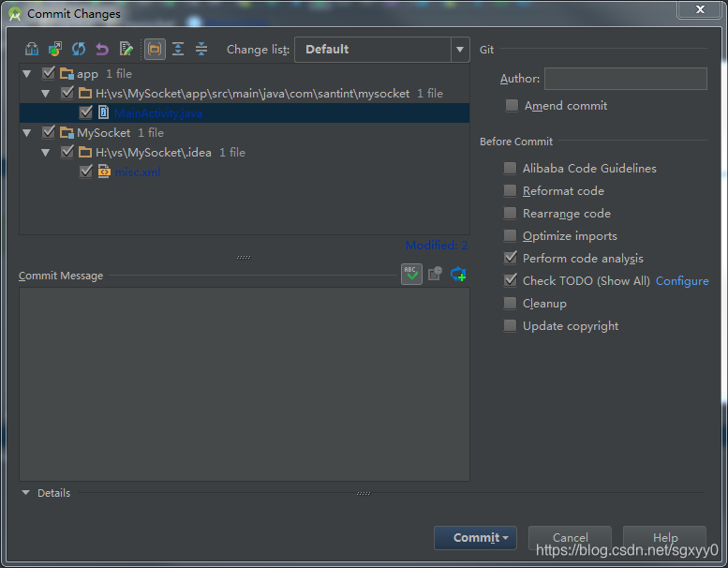728x568 pixels.
Task: Tick Update copyright checkbox
Action: point(510,325)
